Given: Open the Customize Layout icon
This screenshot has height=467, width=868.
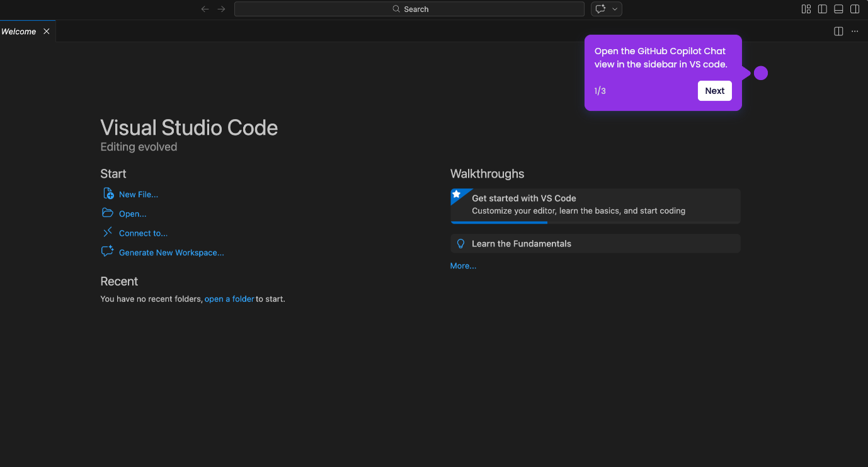Looking at the screenshot, I should [x=806, y=9].
